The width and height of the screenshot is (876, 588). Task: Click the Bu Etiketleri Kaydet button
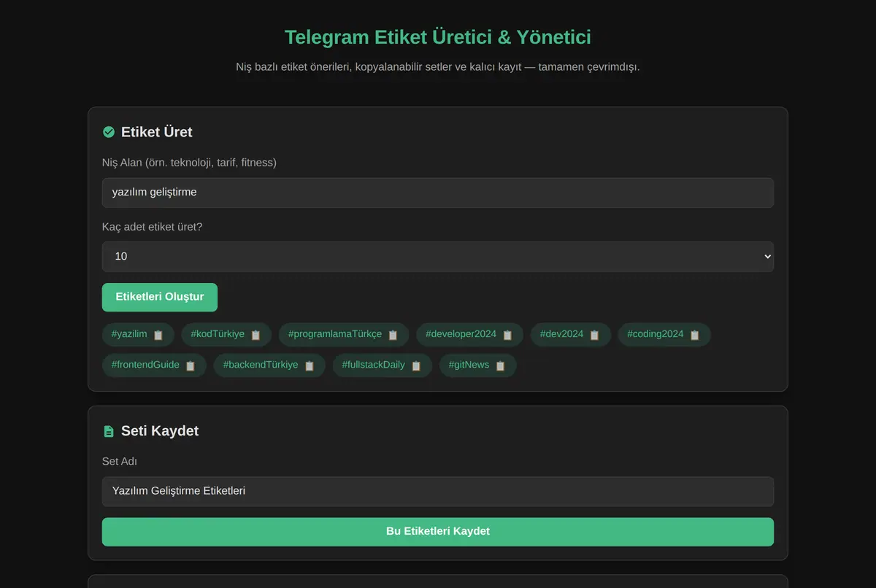tap(438, 532)
